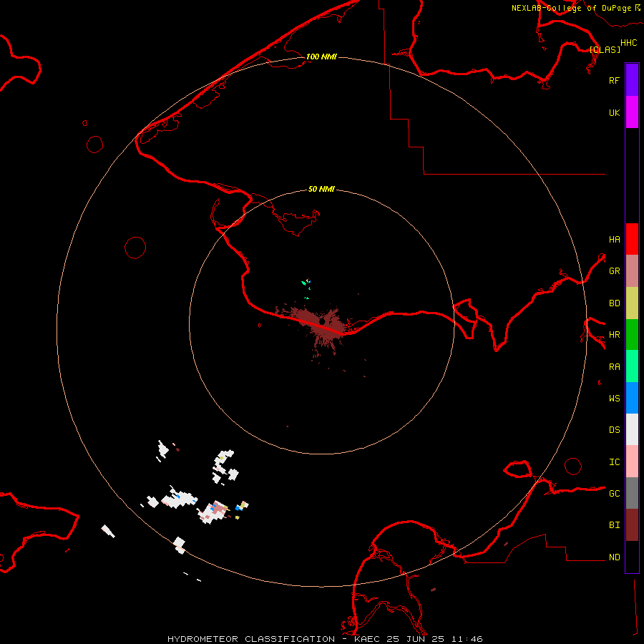Click the '11:46' timestamp
The height and width of the screenshot is (644, 644).
pyautogui.click(x=467, y=639)
